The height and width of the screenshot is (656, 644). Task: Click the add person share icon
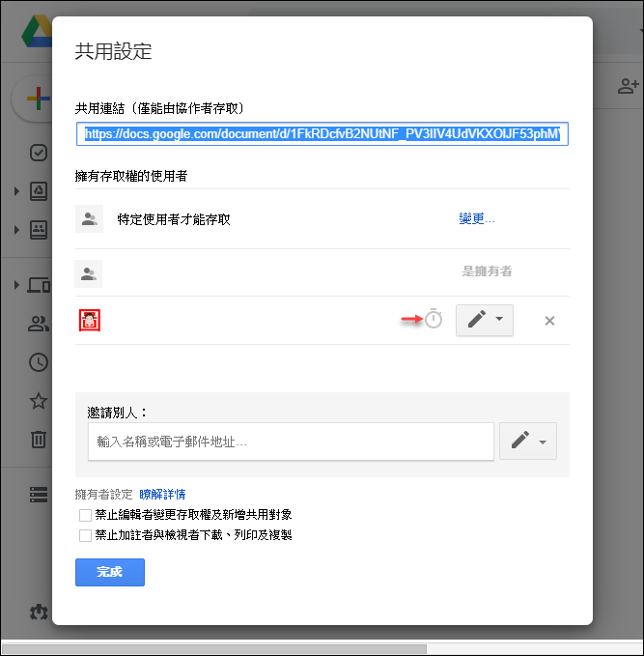coord(629,86)
